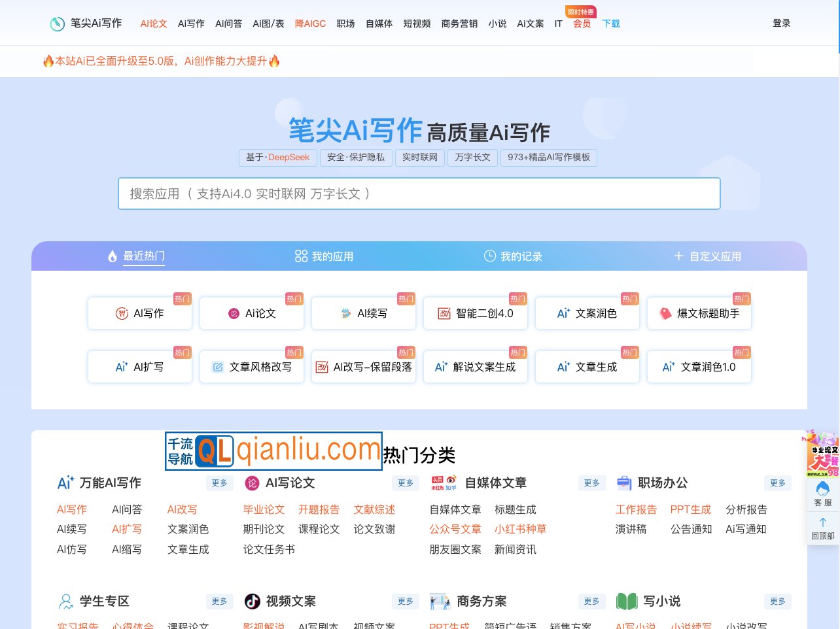Click 降AIGC in the top navigation menu
This screenshot has height=629, width=840.
(x=310, y=24)
